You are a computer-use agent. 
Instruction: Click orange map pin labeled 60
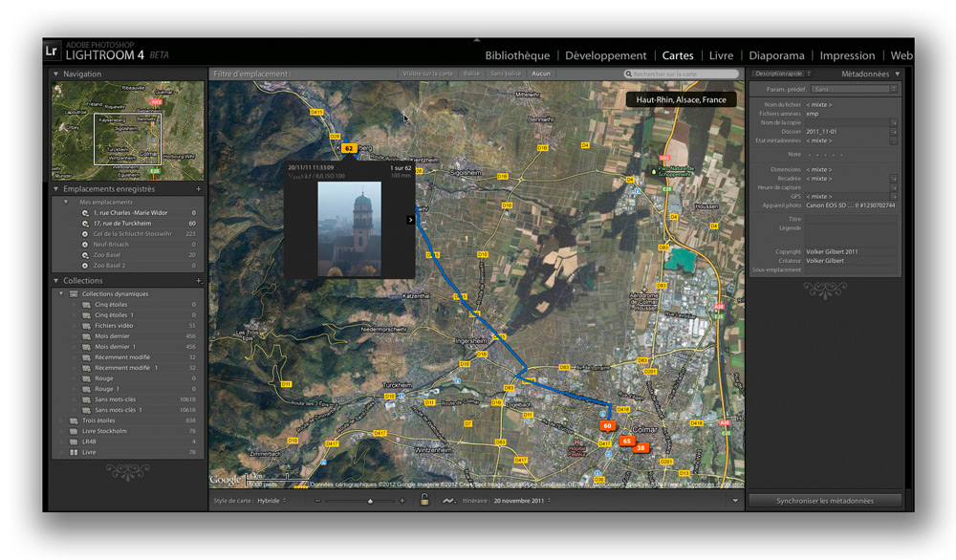coord(607,426)
